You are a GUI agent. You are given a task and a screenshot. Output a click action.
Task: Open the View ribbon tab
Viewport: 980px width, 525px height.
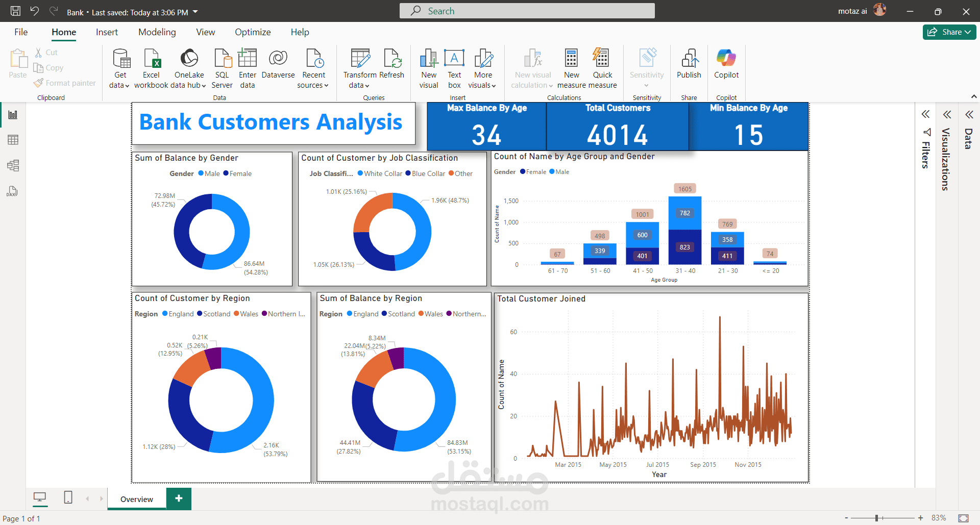(205, 32)
